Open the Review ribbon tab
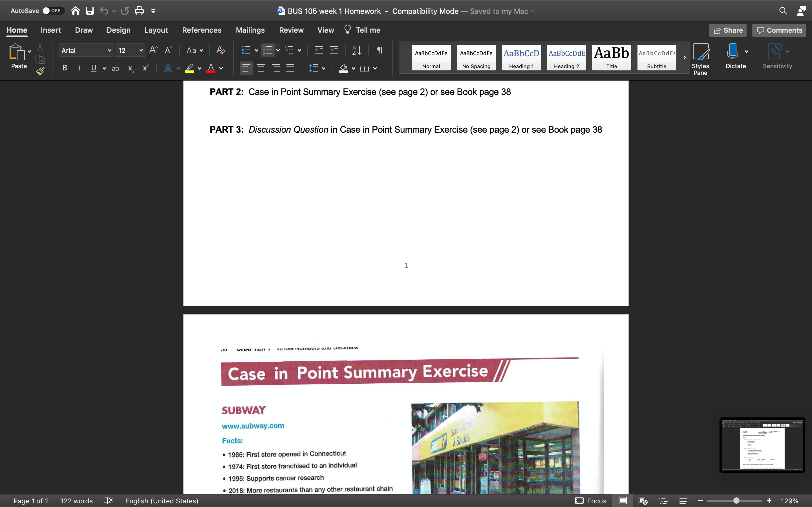812x507 pixels. click(291, 30)
